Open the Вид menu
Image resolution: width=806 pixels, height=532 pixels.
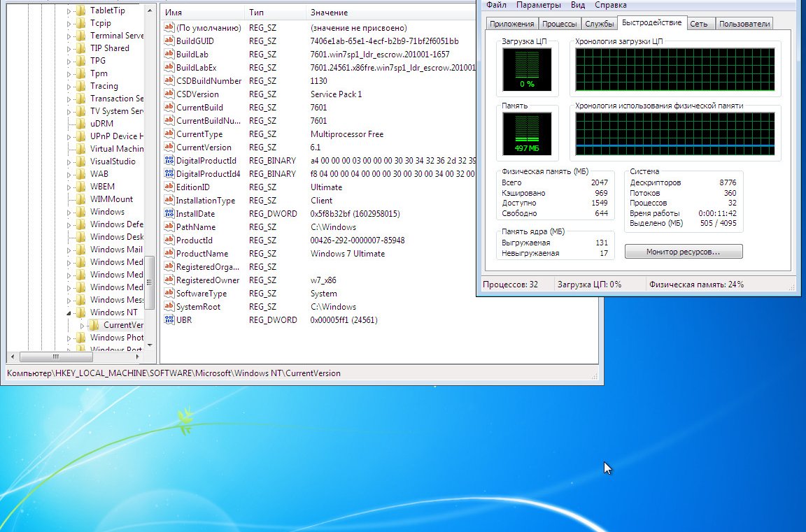point(578,5)
